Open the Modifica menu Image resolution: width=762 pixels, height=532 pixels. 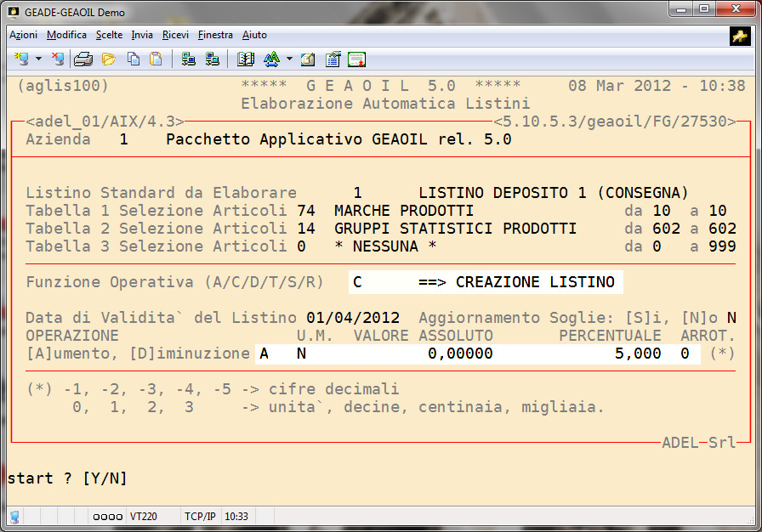pyautogui.click(x=66, y=35)
